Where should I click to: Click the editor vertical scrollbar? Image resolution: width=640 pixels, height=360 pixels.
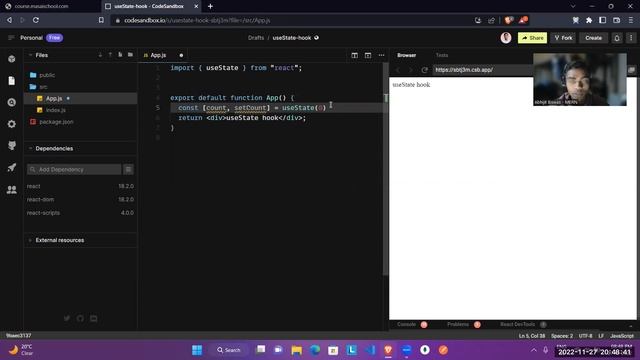385,169
